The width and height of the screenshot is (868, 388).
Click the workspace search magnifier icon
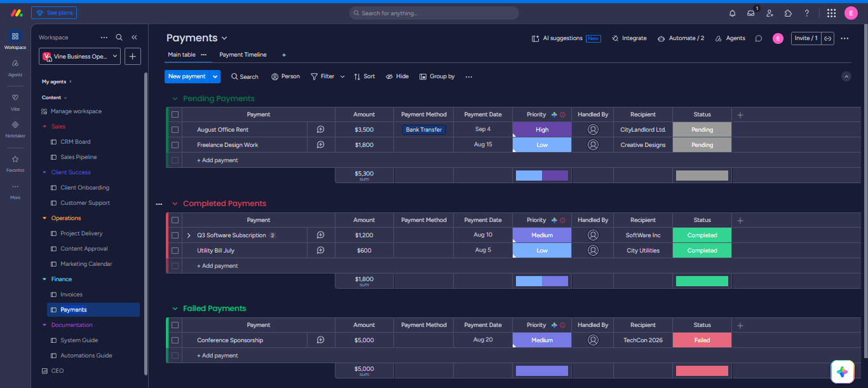(119, 38)
